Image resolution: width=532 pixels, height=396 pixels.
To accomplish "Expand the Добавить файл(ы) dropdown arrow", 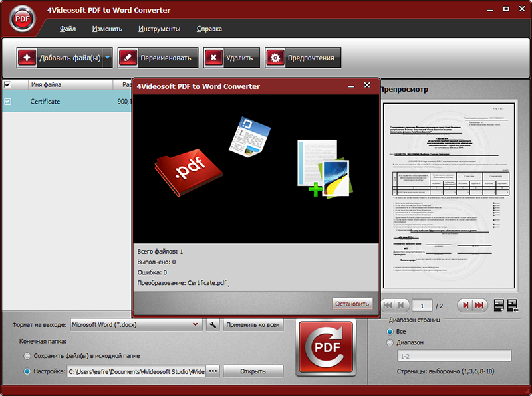I will pos(108,58).
